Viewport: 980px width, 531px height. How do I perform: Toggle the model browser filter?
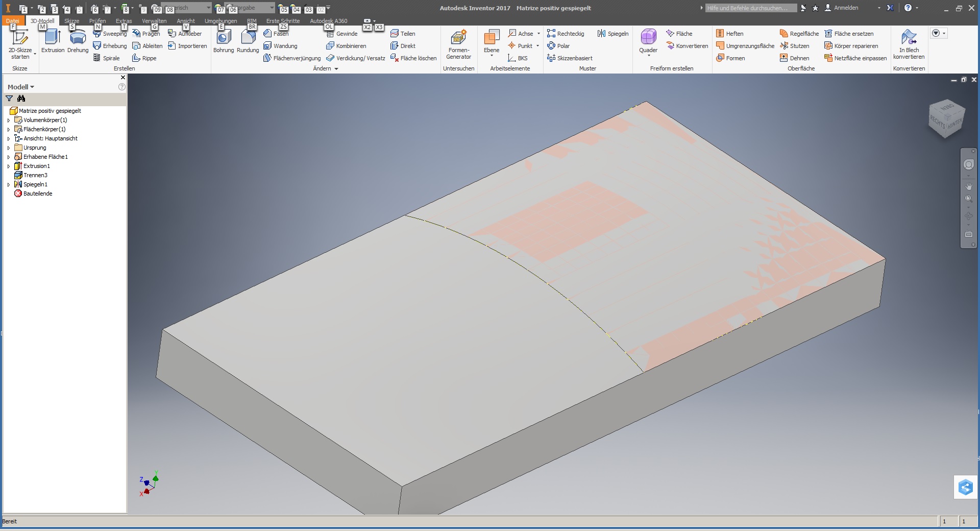point(9,99)
